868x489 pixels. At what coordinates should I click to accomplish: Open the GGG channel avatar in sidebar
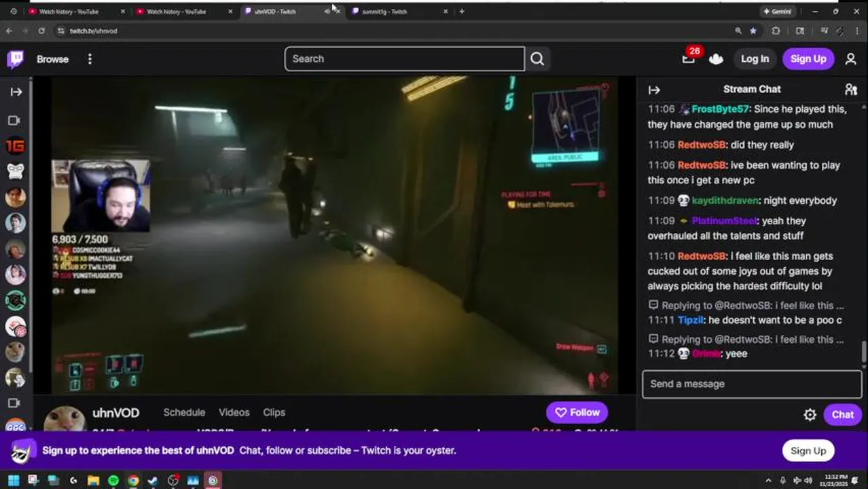tap(15, 427)
